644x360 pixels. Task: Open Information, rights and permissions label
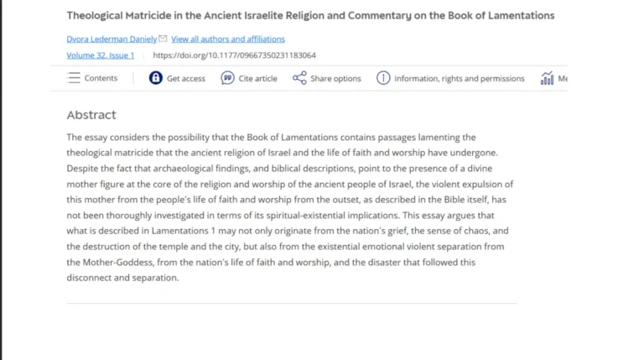pyautogui.click(x=459, y=78)
